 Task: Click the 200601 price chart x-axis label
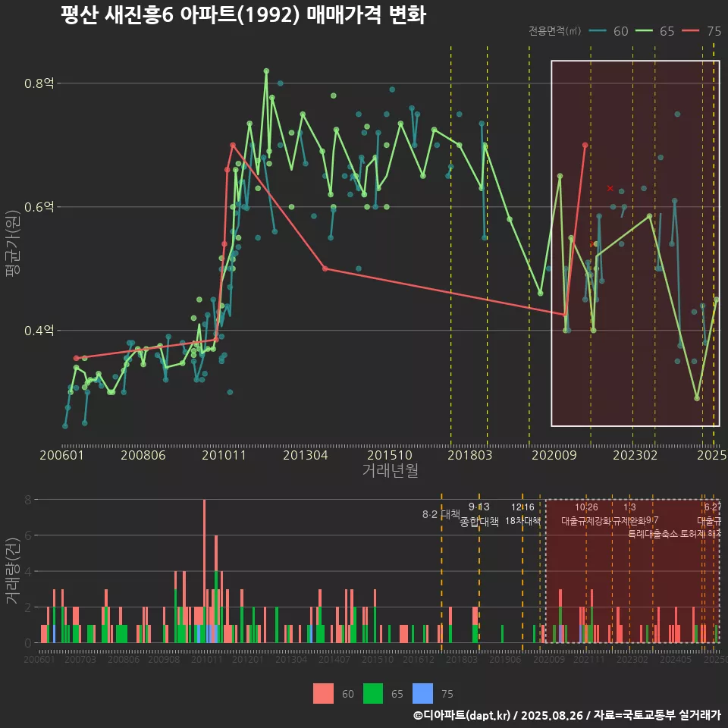(x=61, y=455)
